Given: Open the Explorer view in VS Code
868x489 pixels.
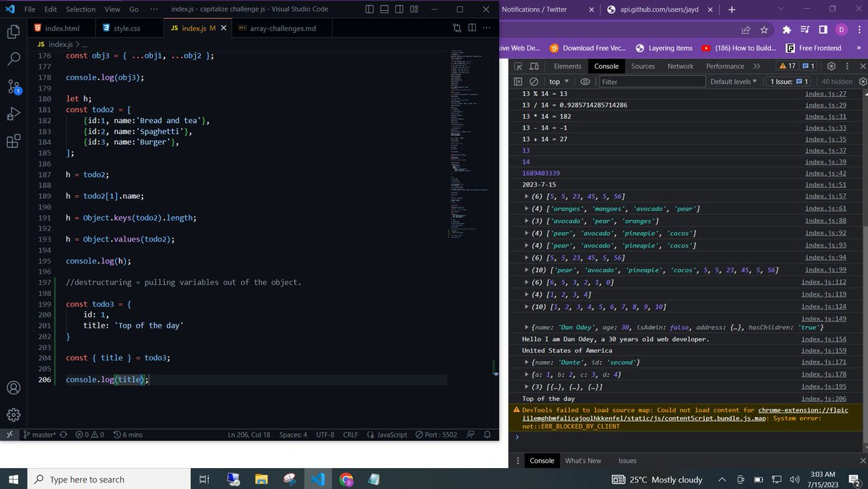Looking at the screenshot, I should (x=13, y=32).
